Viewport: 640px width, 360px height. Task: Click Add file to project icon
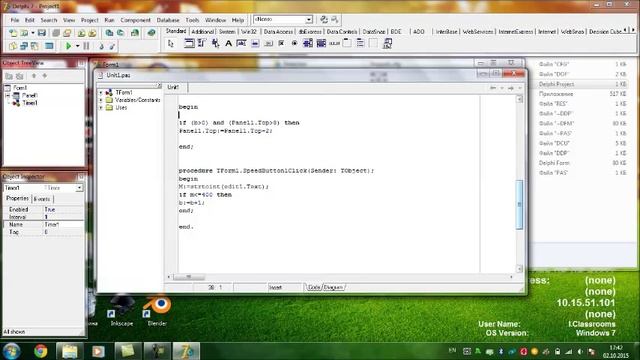pos(81,33)
